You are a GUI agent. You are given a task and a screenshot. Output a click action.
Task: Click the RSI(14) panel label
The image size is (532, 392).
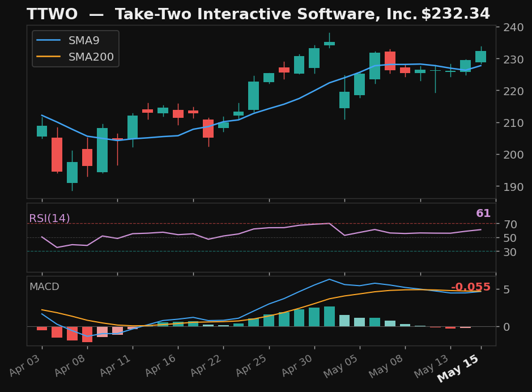[x=49, y=219]
